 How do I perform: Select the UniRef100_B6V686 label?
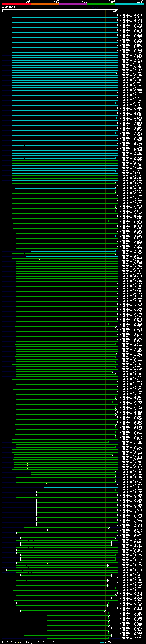tap(131, 40)
